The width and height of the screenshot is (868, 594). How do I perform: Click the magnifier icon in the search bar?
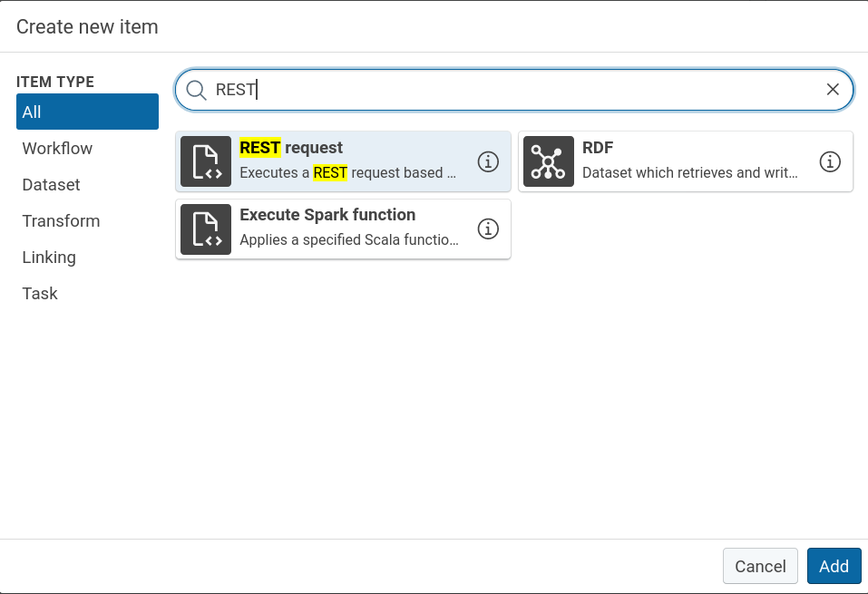(x=196, y=90)
